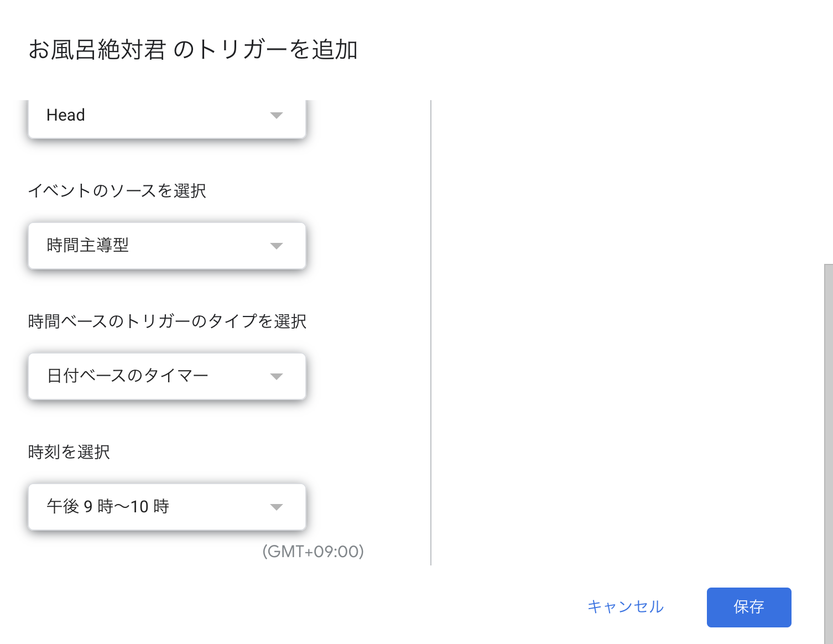Click the 時間ベースのトリガーのタイプを選択 label

[x=168, y=321]
